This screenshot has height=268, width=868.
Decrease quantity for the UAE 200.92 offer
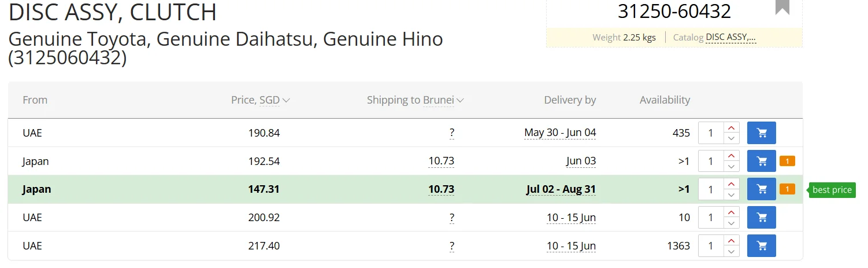click(x=732, y=223)
